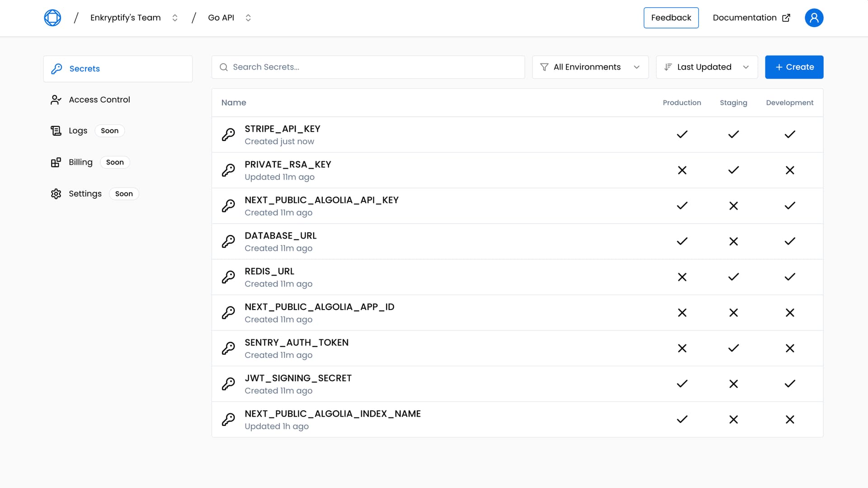The image size is (868, 488).
Task: Toggle NEXT_PUBLIC_ALGOLIA_APP_ID Staging value
Action: click(733, 312)
